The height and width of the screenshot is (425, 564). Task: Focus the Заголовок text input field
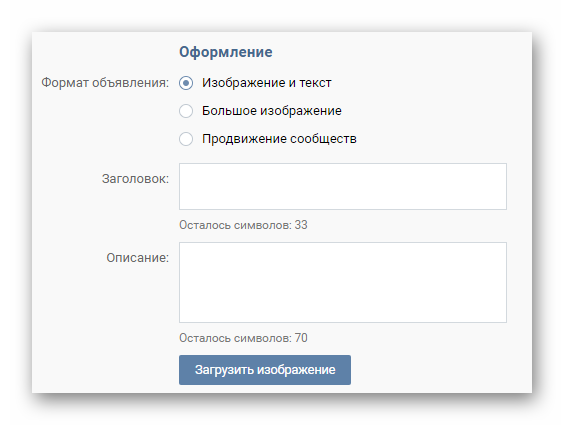(x=343, y=186)
